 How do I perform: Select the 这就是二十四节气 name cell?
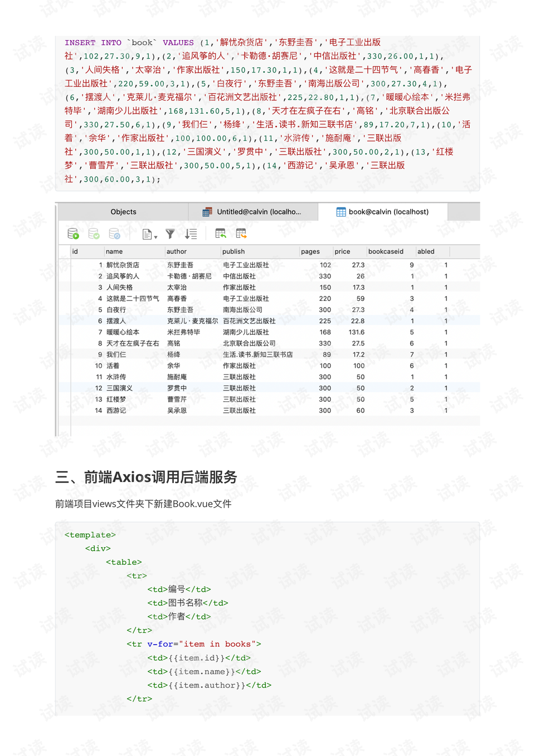[133, 299]
